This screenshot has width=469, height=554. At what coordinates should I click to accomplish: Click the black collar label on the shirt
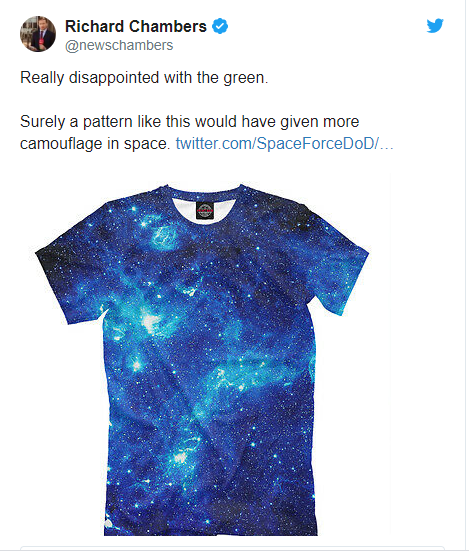click(x=205, y=210)
